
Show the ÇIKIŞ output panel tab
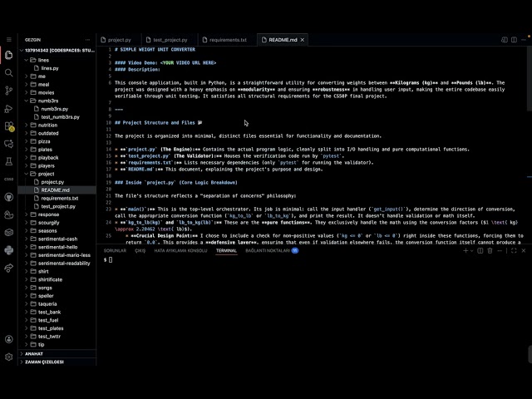(140, 250)
